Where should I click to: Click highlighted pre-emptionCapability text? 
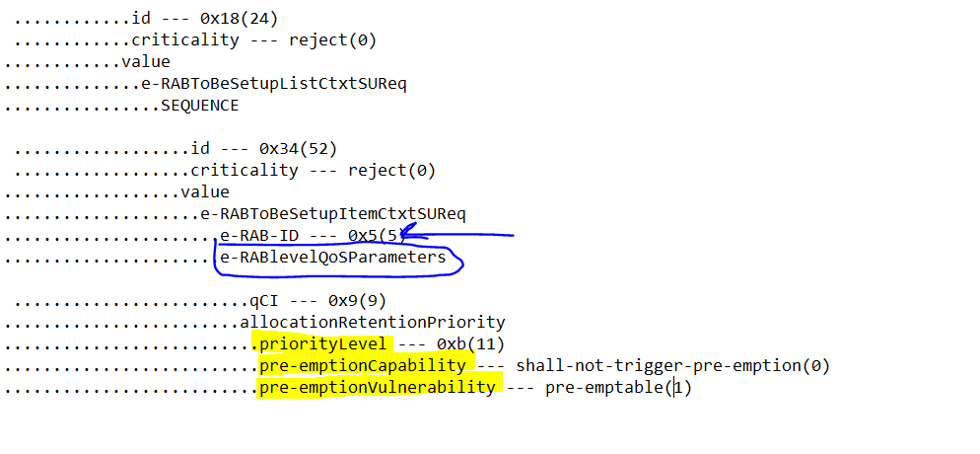click(363, 366)
